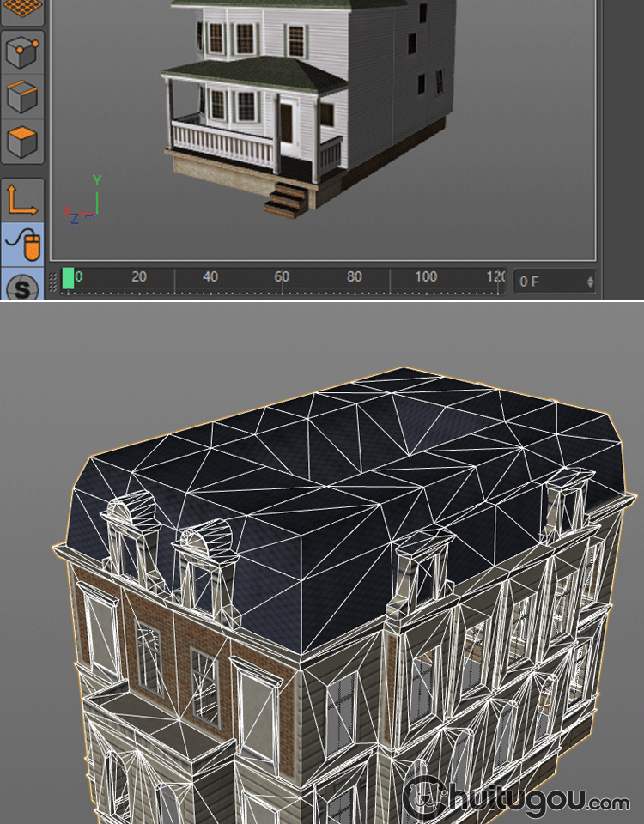The image size is (644, 824).
Task: Click the green timeline playhead
Action: click(x=68, y=278)
